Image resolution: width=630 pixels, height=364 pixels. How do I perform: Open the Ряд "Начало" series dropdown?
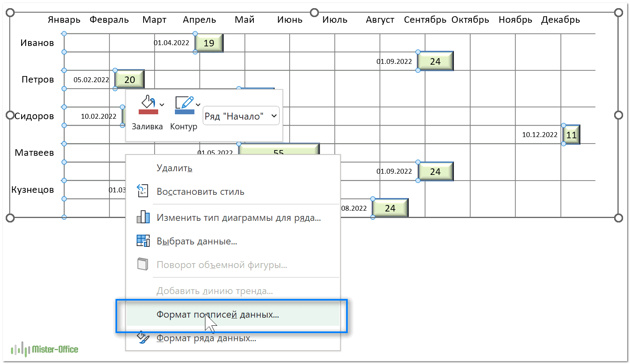pyautogui.click(x=241, y=116)
